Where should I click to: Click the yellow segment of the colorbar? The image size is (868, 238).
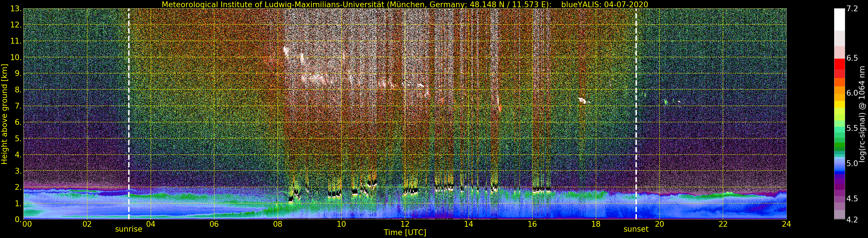click(839, 104)
